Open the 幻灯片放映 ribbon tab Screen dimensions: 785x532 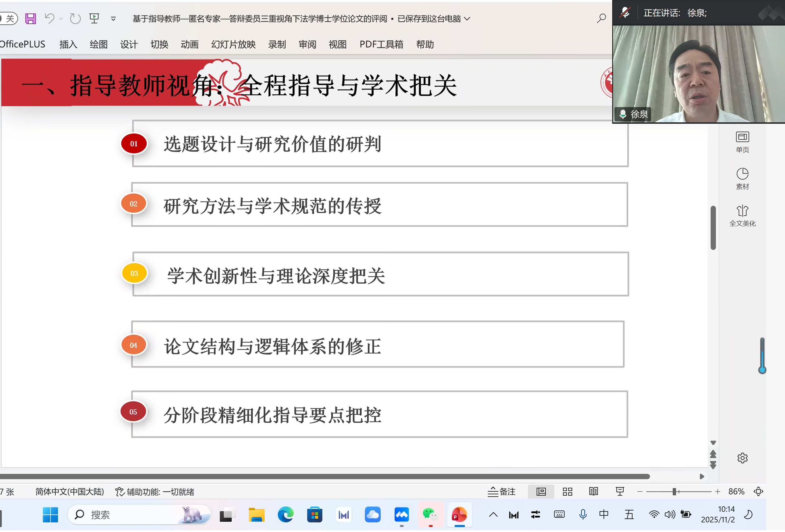coord(233,44)
